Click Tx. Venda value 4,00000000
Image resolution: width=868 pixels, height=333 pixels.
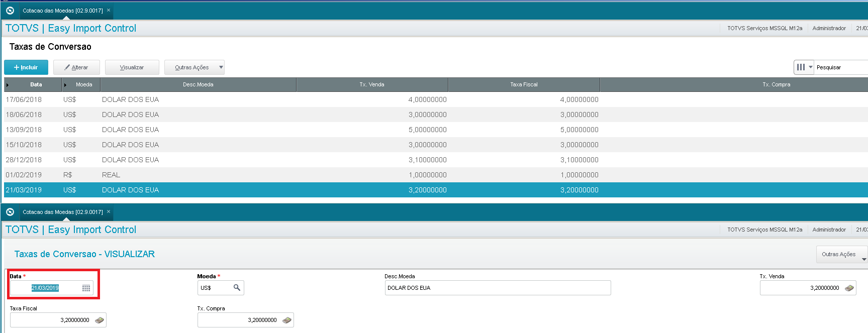[427, 99]
